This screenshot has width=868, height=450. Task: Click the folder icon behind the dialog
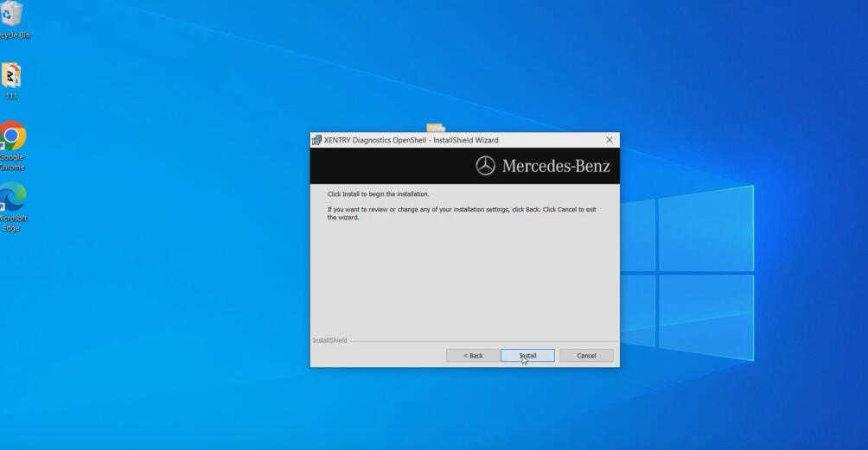435,128
